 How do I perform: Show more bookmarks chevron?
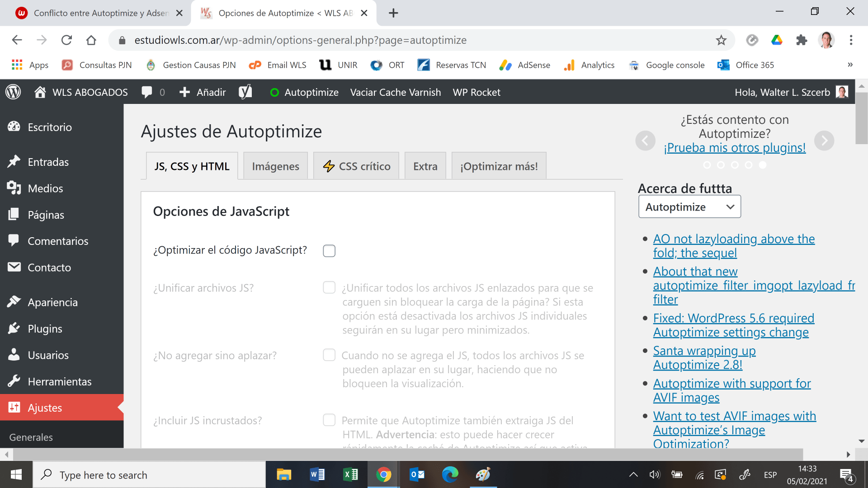[850, 65]
